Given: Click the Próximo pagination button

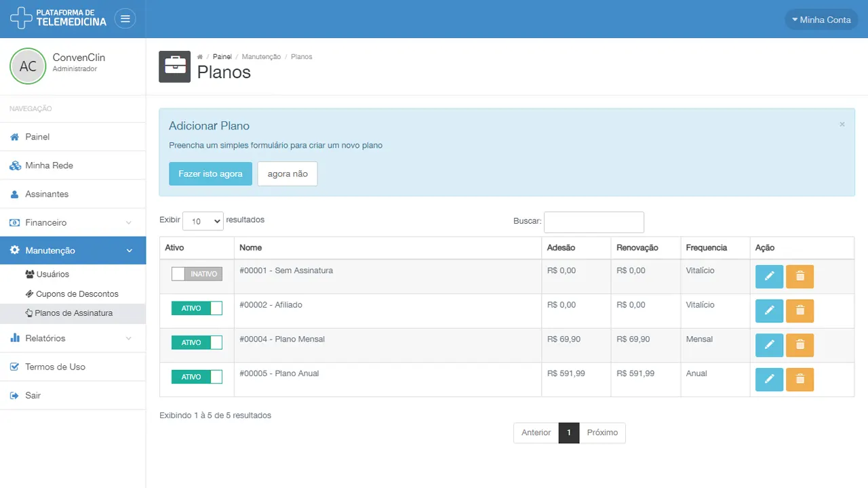Looking at the screenshot, I should point(602,432).
